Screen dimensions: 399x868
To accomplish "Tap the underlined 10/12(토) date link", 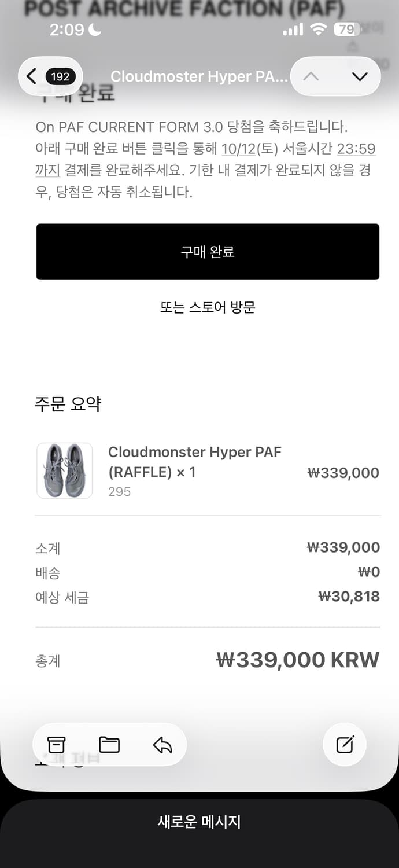I will pyautogui.click(x=247, y=149).
